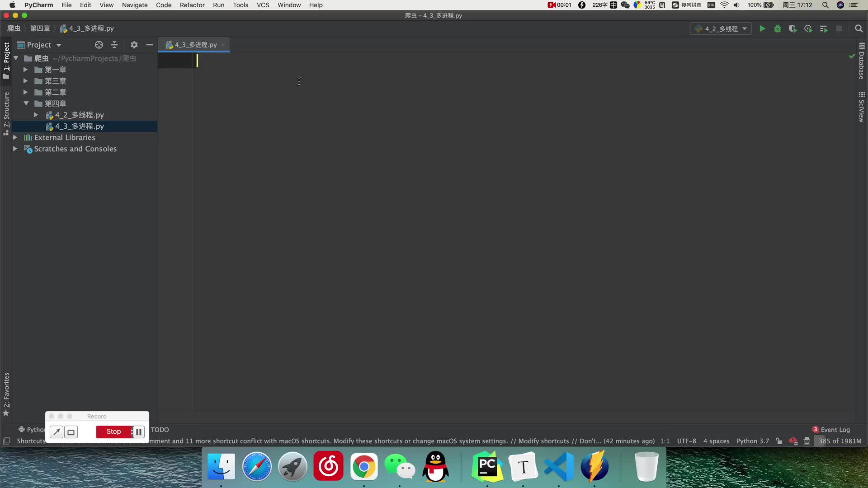This screenshot has height=488, width=868.
Task: Expand the 第三章 folder arrow
Action: (26, 81)
